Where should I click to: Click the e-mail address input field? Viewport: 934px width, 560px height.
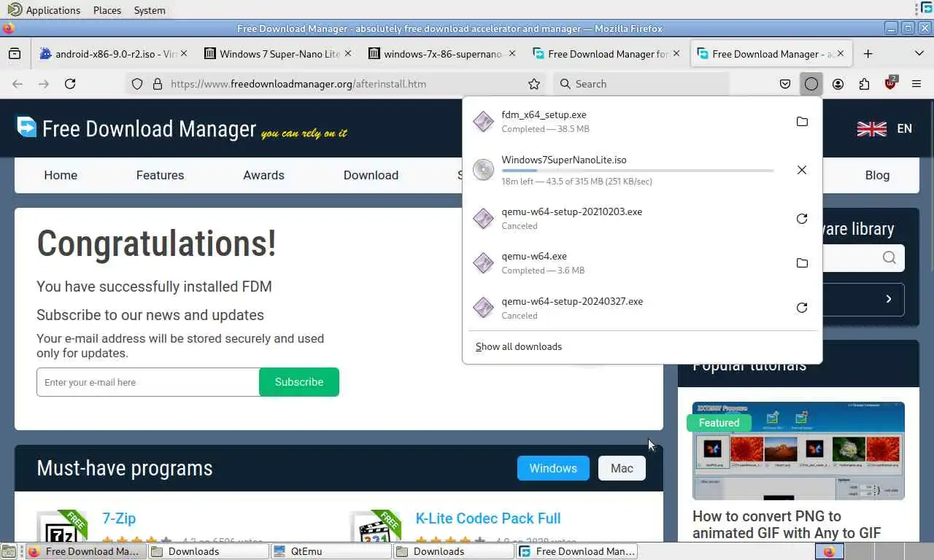pos(148,382)
